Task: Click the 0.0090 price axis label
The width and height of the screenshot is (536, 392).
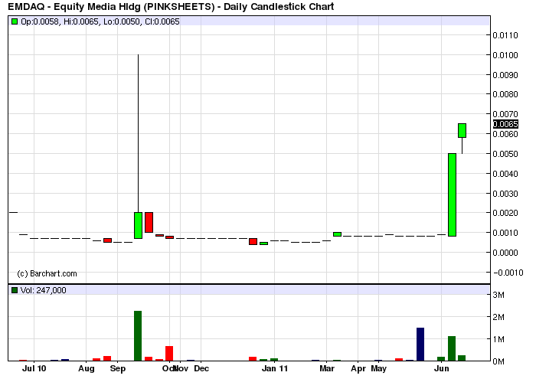Action: 505,75
